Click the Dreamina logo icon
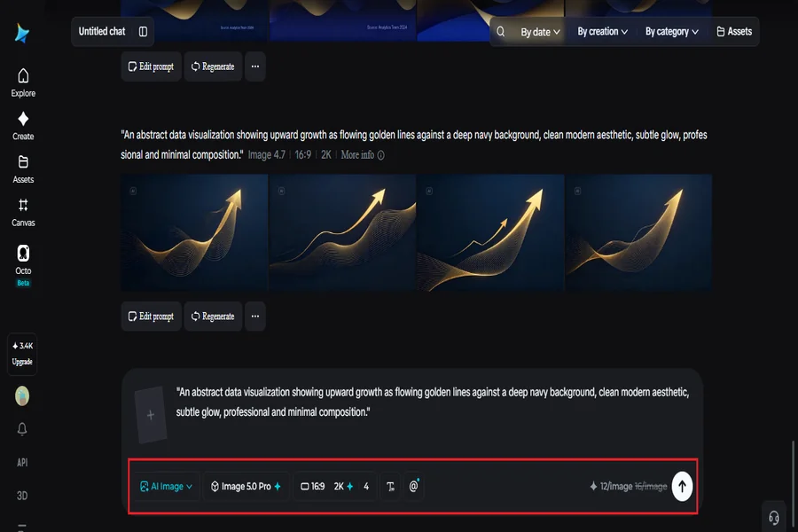The width and height of the screenshot is (798, 532). click(x=22, y=34)
